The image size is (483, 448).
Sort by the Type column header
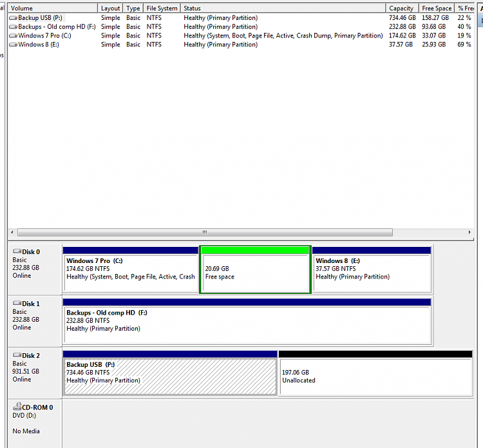click(133, 8)
